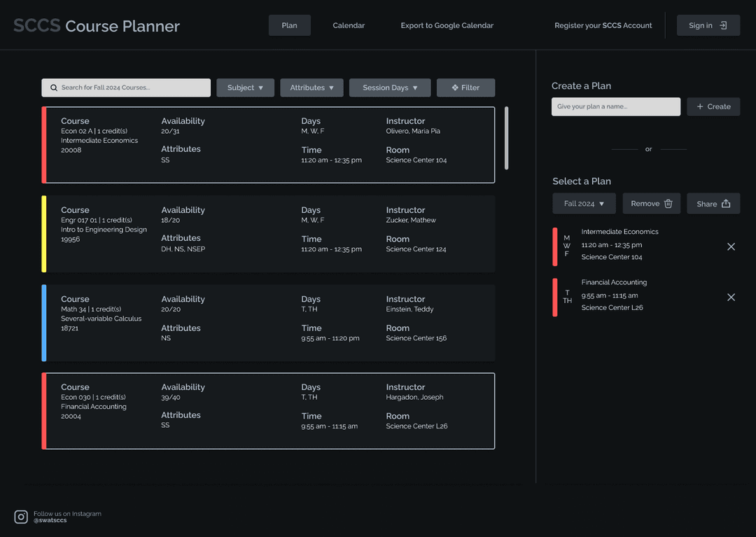
Task: Switch to the Calendar tab
Action: click(x=349, y=25)
